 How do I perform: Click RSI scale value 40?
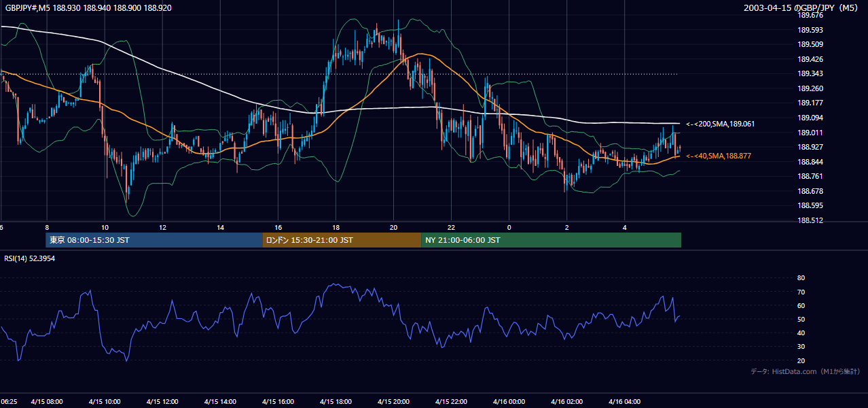click(x=801, y=333)
